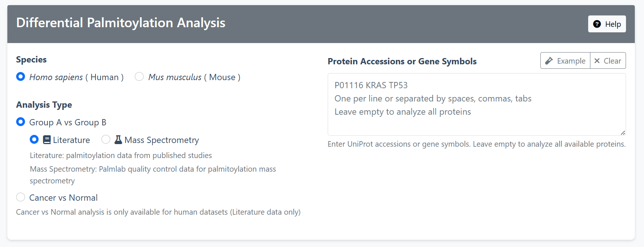Screen dimensions: 644x247
Task: Click the Cancer vs Normal label
Action: [x=64, y=198]
